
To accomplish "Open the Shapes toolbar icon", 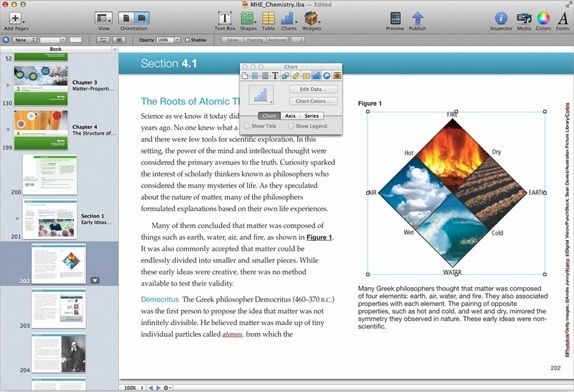I will [247, 18].
